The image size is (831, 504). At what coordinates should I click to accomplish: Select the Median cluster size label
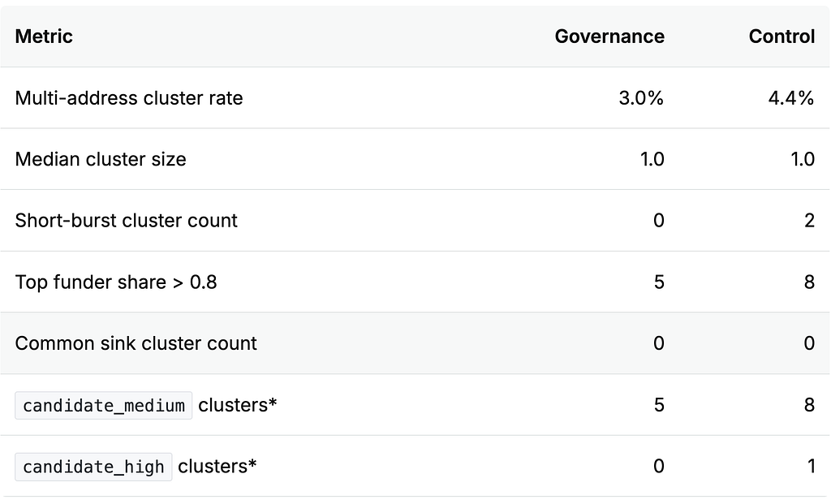point(101,160)
